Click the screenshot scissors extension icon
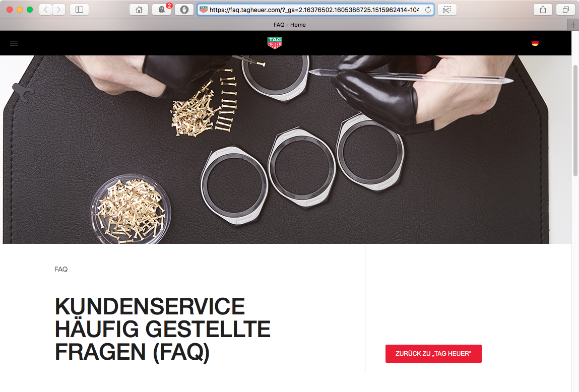 pos(447,10)
